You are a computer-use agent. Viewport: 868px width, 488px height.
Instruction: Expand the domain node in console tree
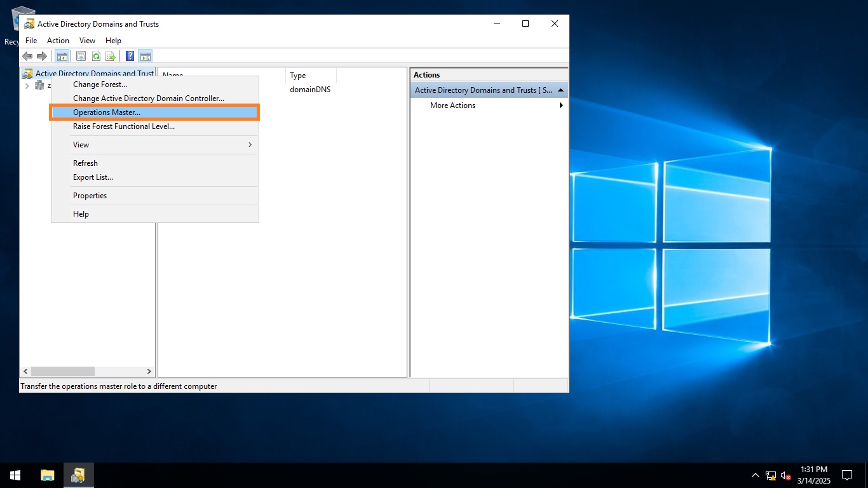pos(27,86)
